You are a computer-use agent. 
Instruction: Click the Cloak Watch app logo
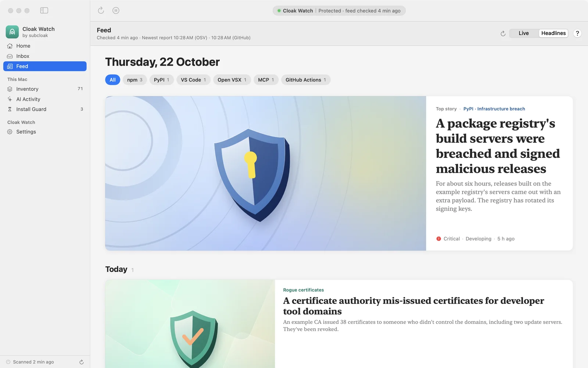tap(12, 32)
